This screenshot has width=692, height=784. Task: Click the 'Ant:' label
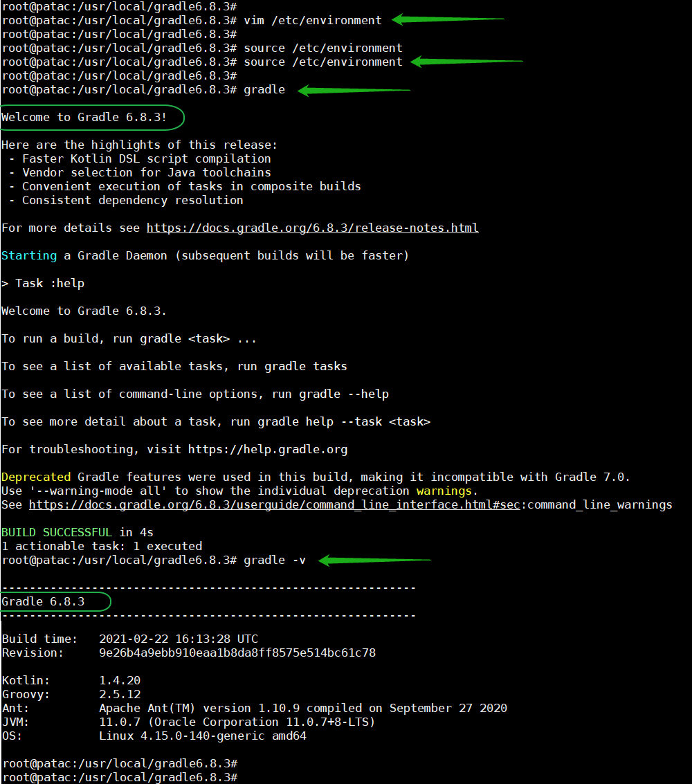15,709
